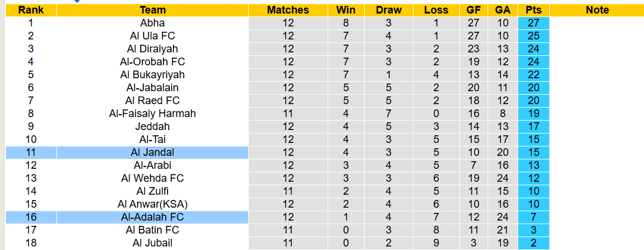
Task: Select the Al-Orobah FC team name
Action: click(152, 62)
